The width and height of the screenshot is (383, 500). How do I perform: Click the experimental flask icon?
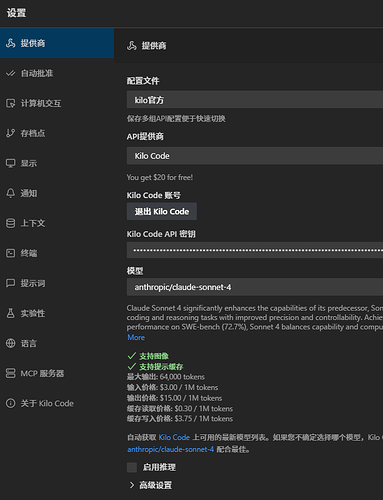[x=11, y=313]
